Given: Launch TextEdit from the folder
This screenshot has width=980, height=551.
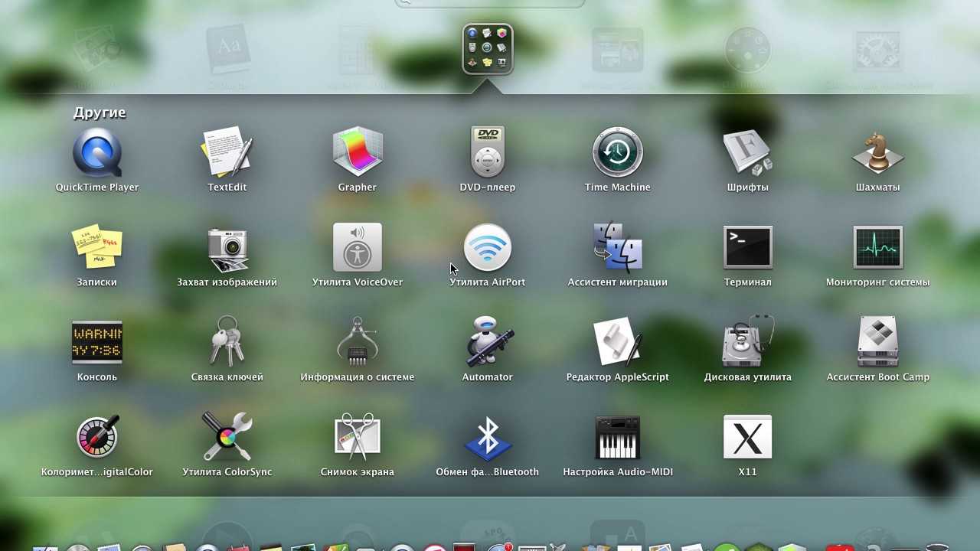Looking at the screenshot, I should pos(227,152).
